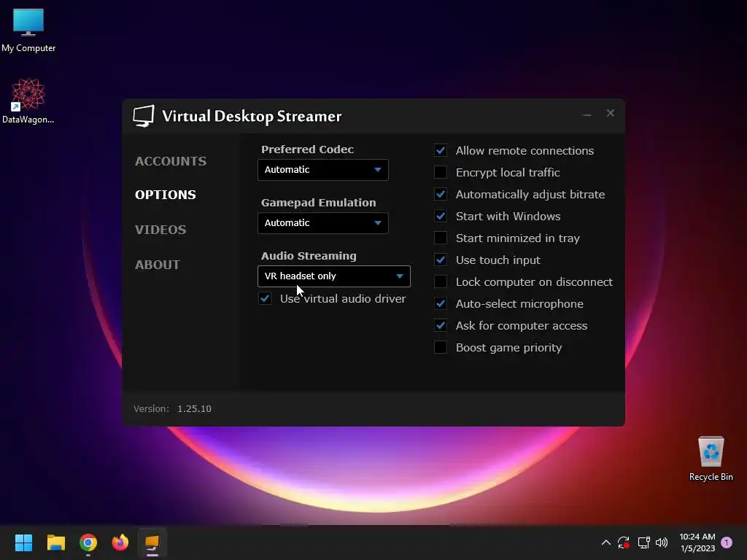Screen dimensions: 747x560
Task: Toggle Auto-select microphone checkbox
Action: click(441, 304)
